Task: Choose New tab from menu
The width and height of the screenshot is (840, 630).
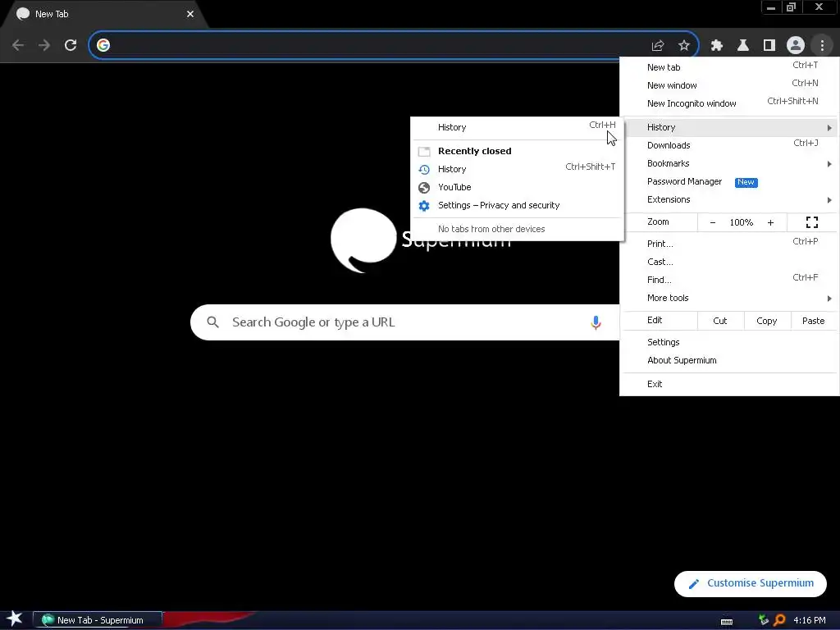Action: (x=729, y=67)
